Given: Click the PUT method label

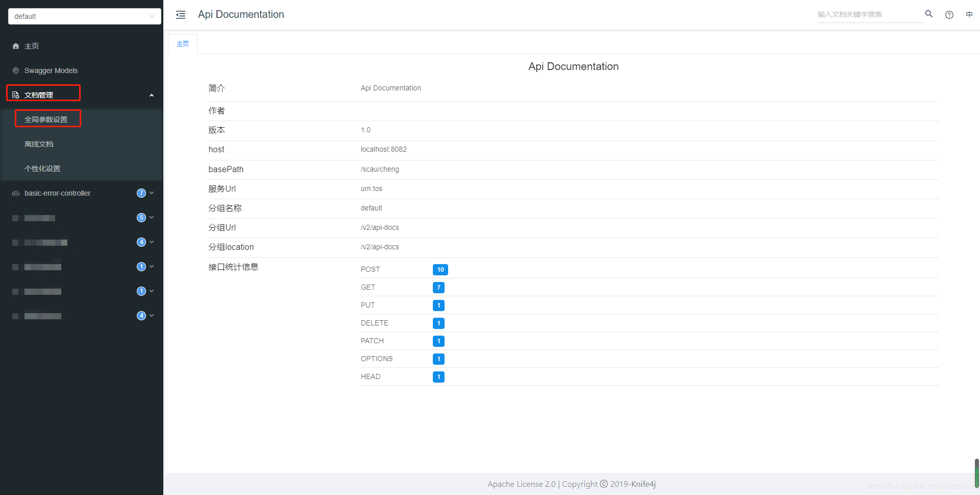Looking at the screenshot, I should coord(367,305).
